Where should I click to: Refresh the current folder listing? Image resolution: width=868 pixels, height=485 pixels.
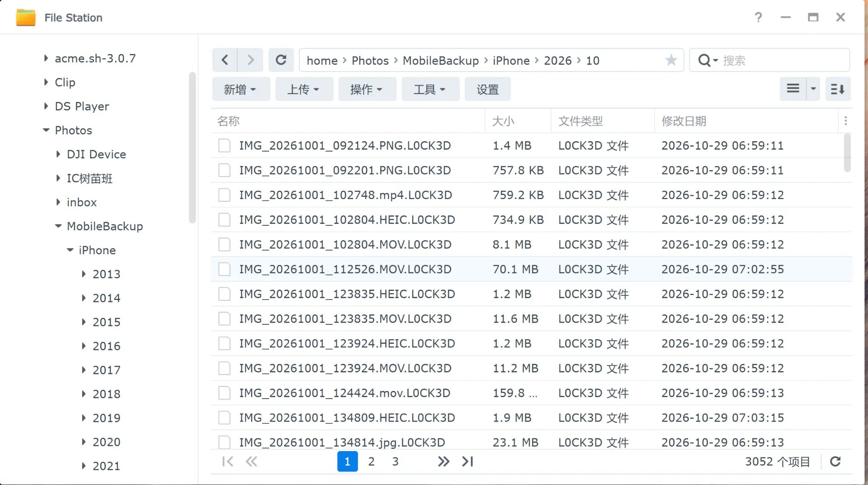tap(281, 60)
